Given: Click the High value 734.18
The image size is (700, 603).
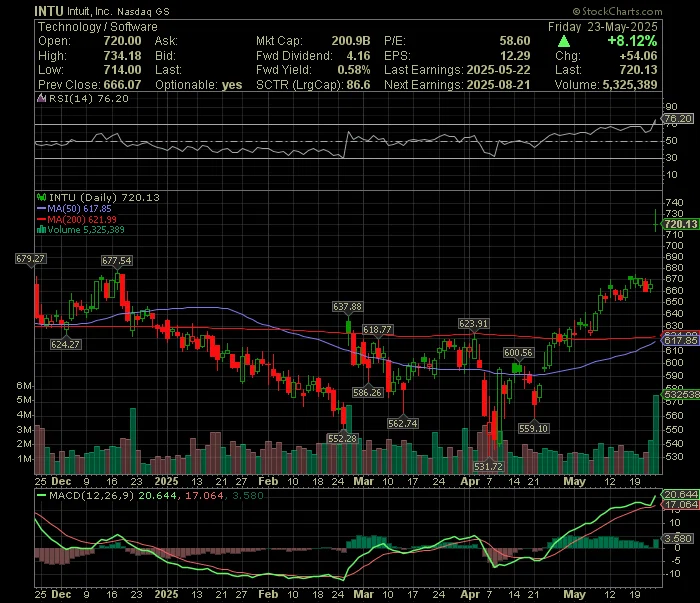Looking at the screenshot, I should 122,56.
